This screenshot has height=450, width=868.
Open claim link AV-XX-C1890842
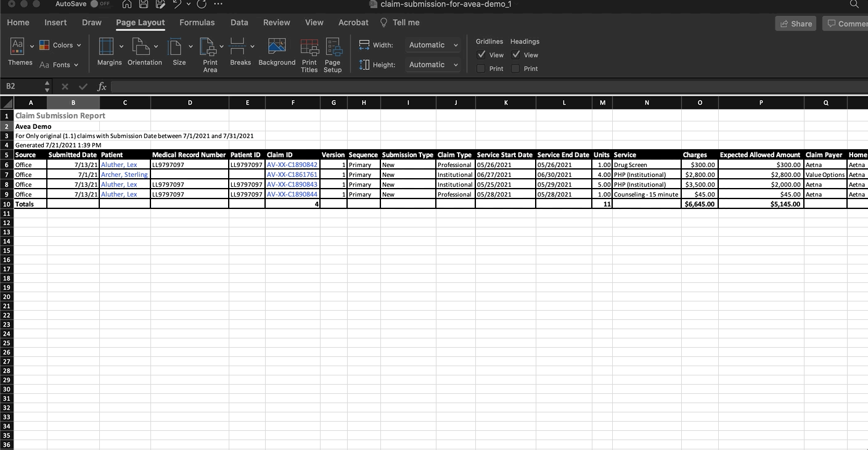[292, 165]
